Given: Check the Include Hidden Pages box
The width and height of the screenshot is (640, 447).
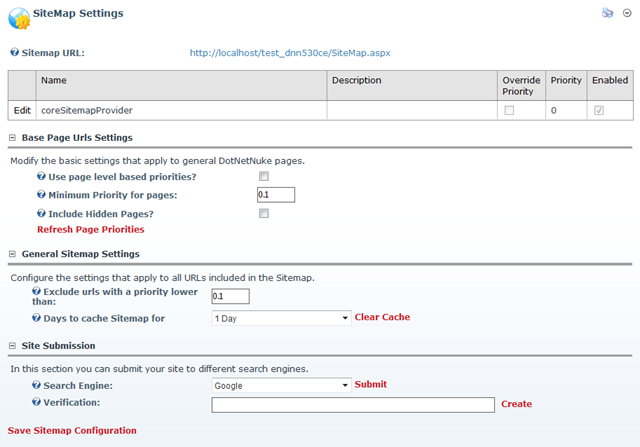Looking at the screenshot, I should point(264,213).
